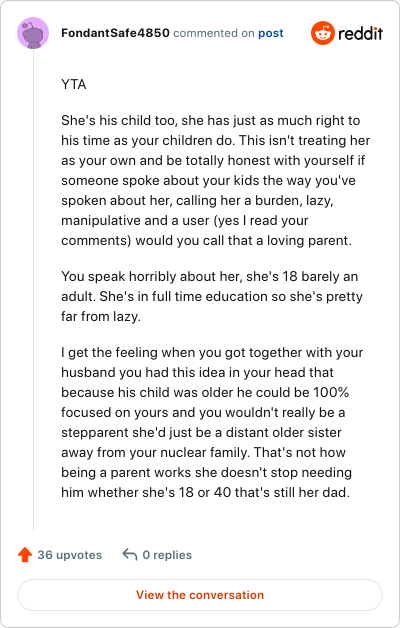Click the "View the conversation" button

(200, 595)
